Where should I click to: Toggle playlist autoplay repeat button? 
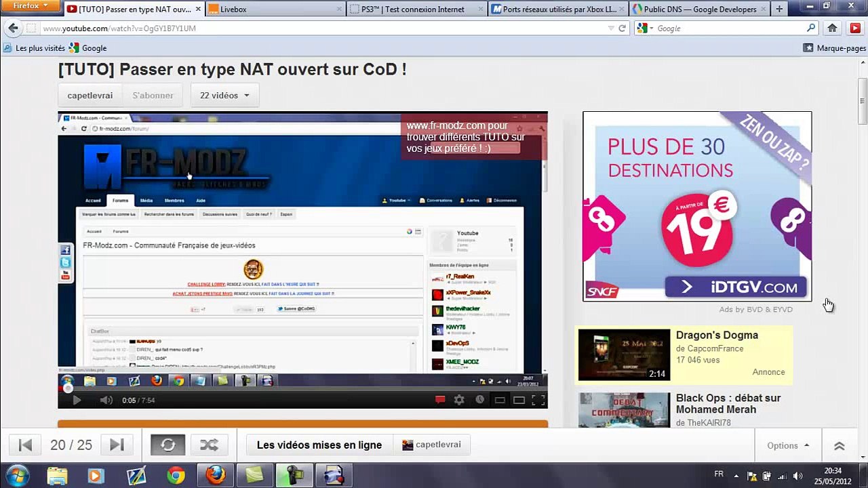(x=167, y=445)
